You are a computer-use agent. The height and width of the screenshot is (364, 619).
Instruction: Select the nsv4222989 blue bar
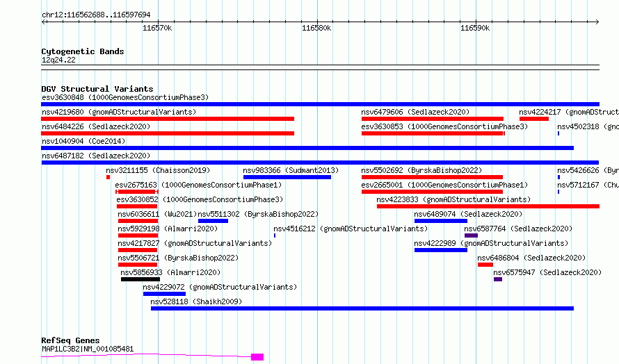441,250
